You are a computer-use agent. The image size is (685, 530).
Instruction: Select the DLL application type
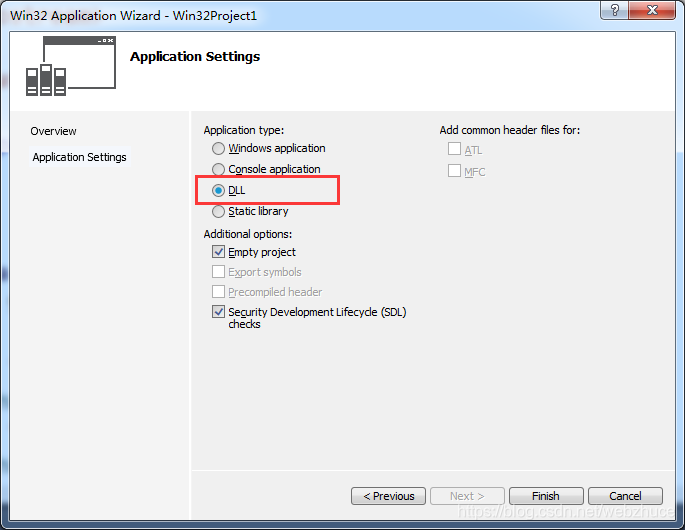click(218, 191)
